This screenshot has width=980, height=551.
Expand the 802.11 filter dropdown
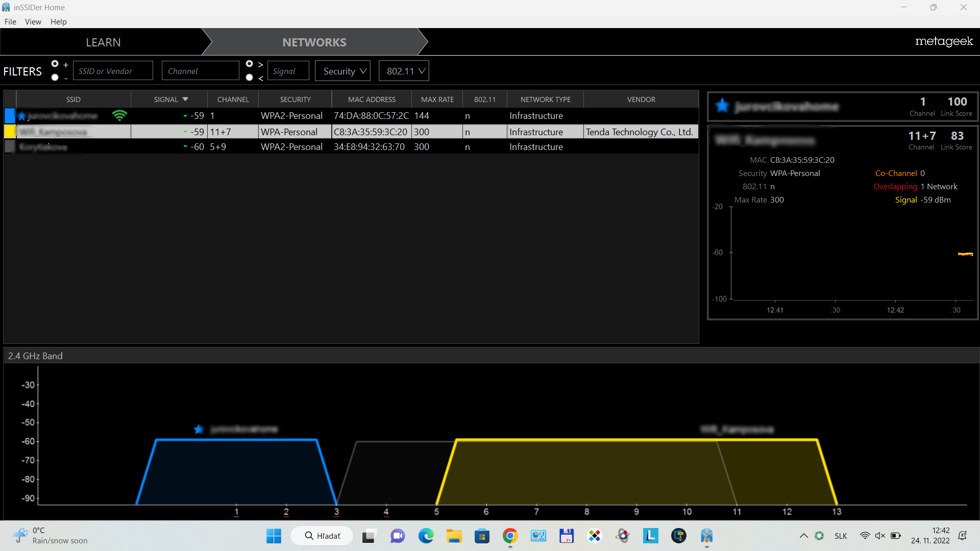404,71
